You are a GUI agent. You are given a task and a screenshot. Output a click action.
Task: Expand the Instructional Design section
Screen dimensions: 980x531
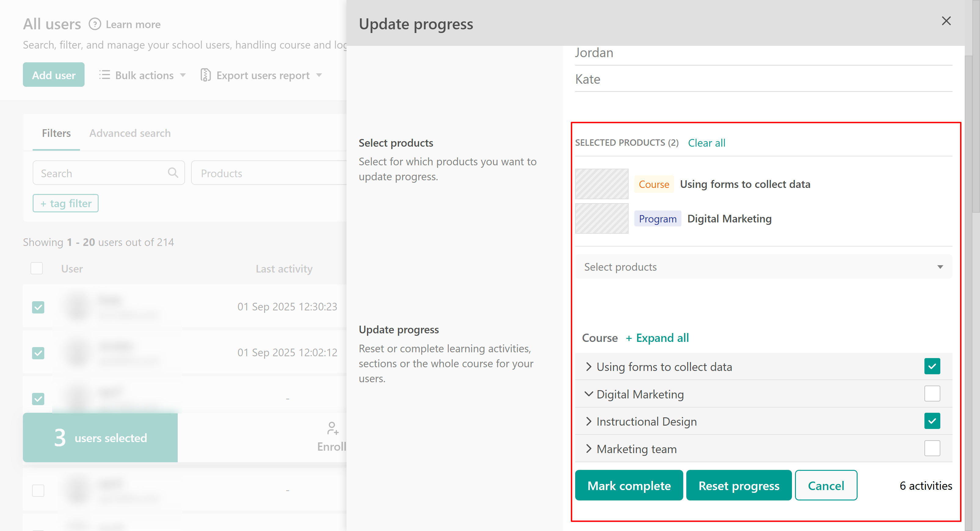[x=589, y=421]
